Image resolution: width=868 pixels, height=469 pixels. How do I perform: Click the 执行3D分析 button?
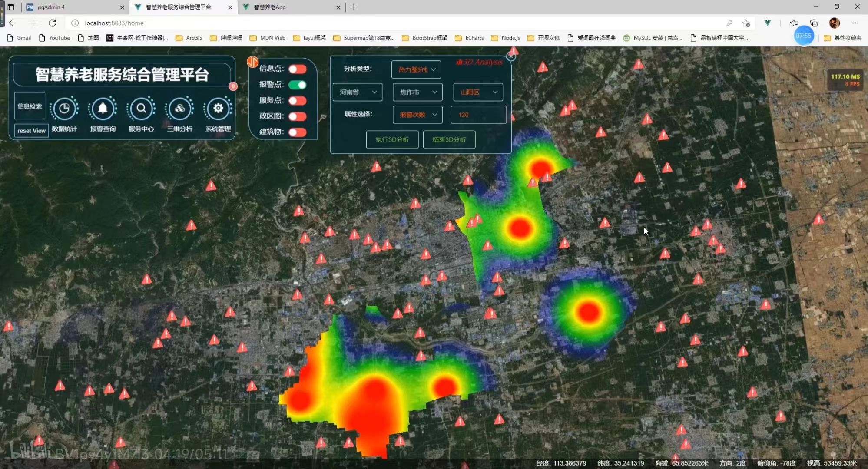tap(392, 139)
